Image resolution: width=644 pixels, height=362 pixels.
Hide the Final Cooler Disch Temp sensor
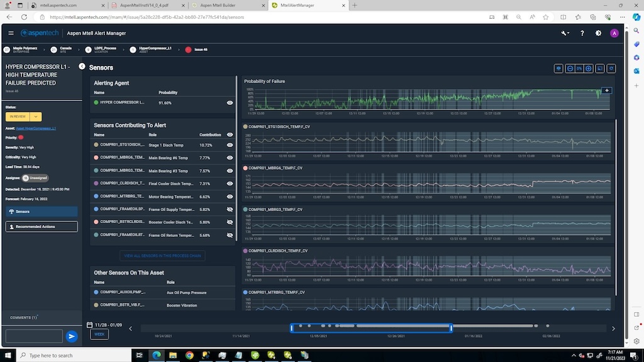click(230, 184)
